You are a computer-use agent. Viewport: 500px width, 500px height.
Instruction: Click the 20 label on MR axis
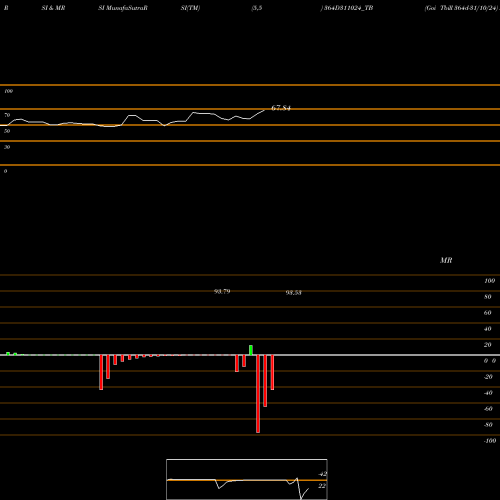[x=488, y=345]
